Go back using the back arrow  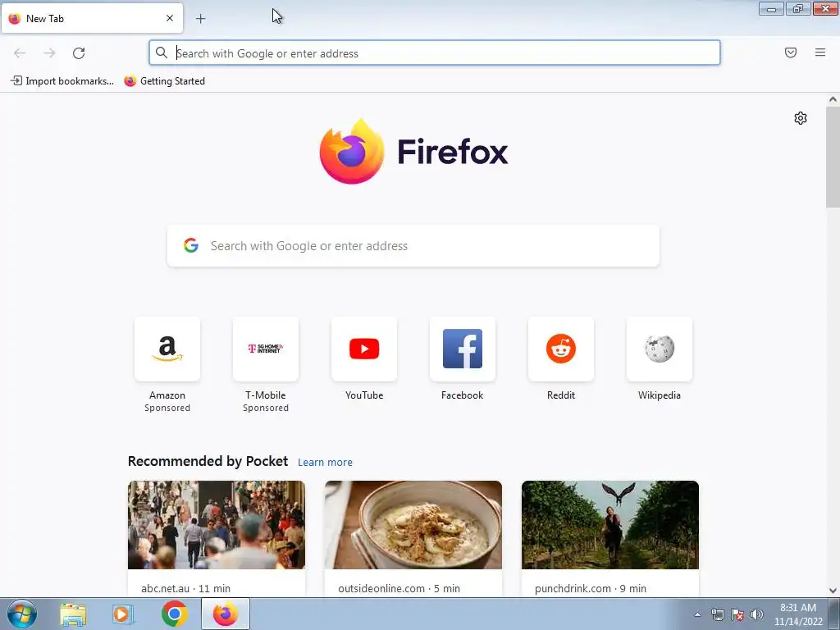coord(20,53)
